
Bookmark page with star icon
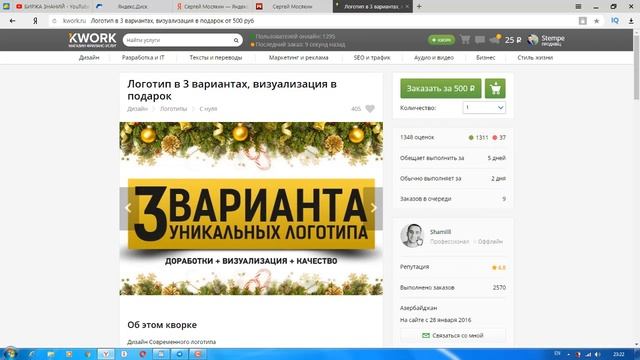[x=596, y=21]
